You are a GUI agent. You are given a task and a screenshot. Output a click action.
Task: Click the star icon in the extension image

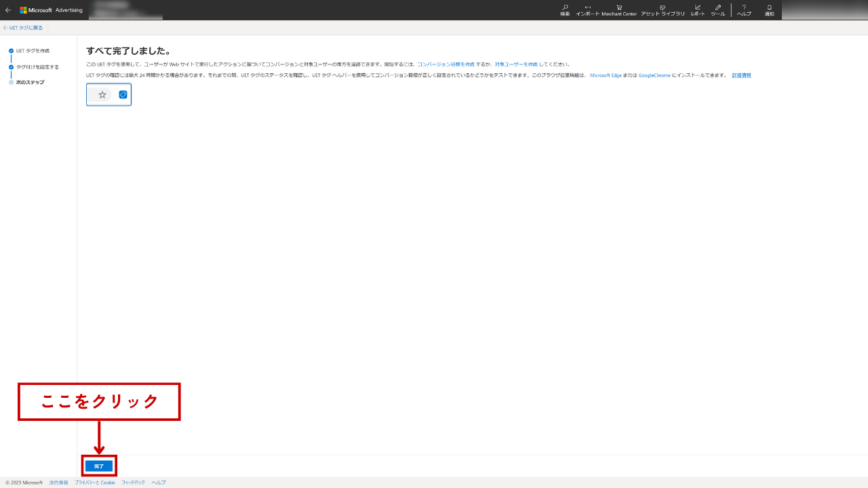coord(102,95)
